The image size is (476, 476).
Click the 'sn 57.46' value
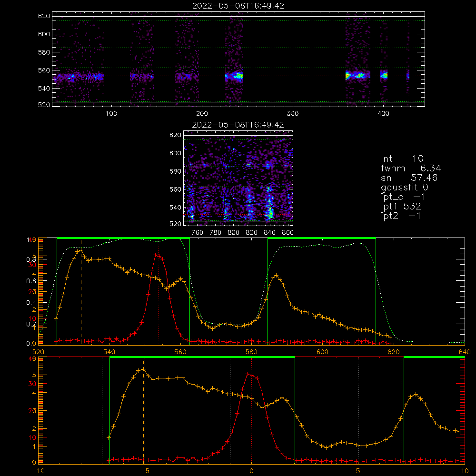424,178
